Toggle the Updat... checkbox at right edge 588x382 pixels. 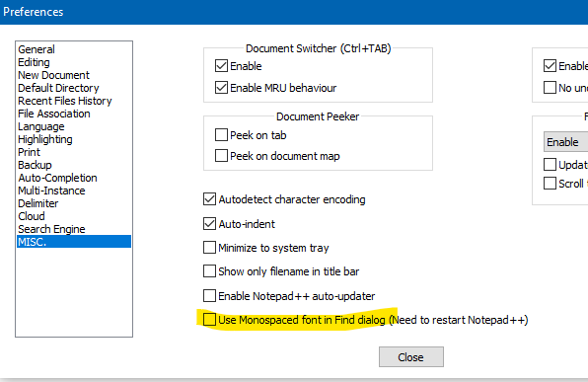pyautogui.click(x=550, y=165)
